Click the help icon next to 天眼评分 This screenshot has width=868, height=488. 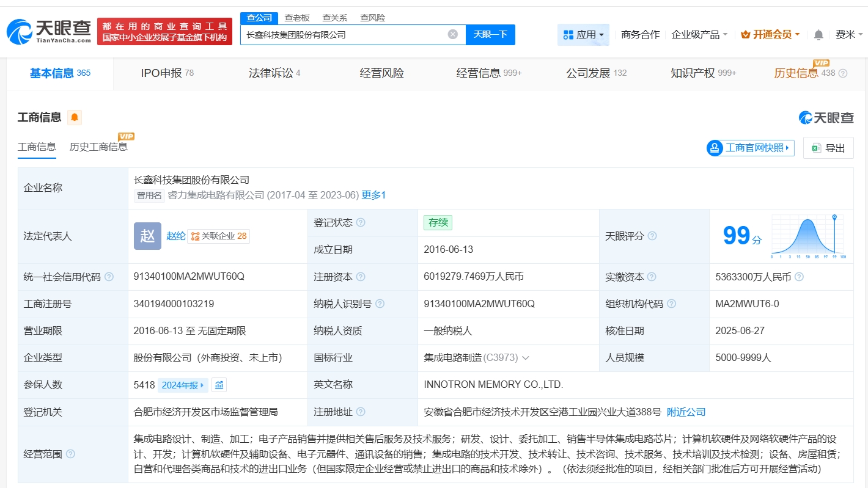[652, 236]
